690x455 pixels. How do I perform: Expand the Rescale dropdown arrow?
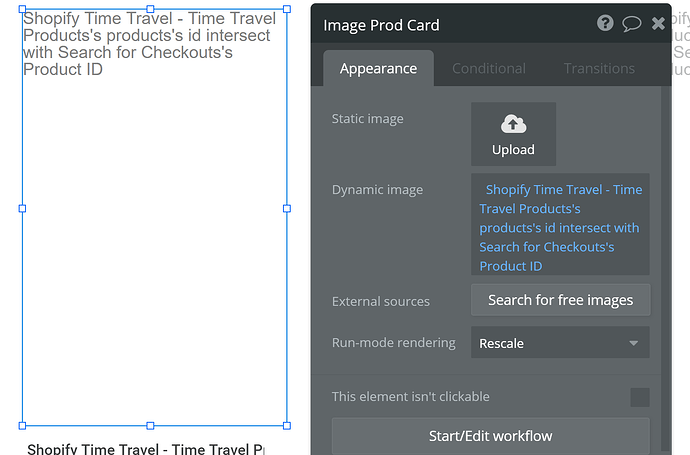coord(633,343)
